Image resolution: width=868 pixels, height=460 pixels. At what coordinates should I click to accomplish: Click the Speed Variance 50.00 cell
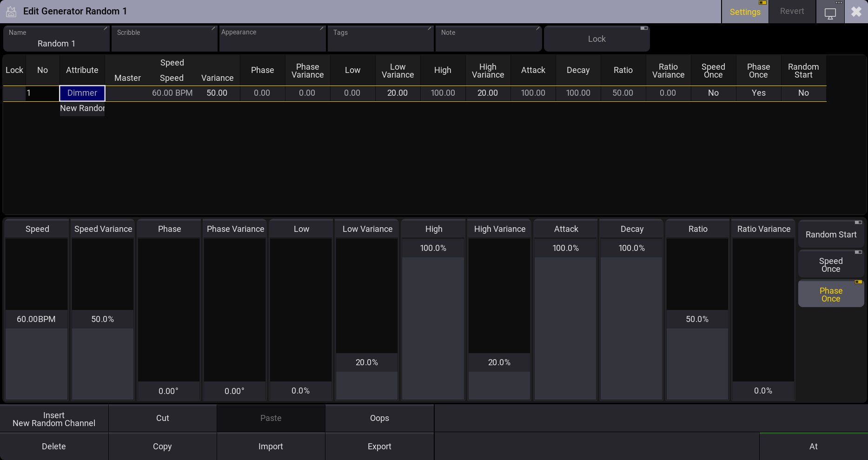coord(217,93)
